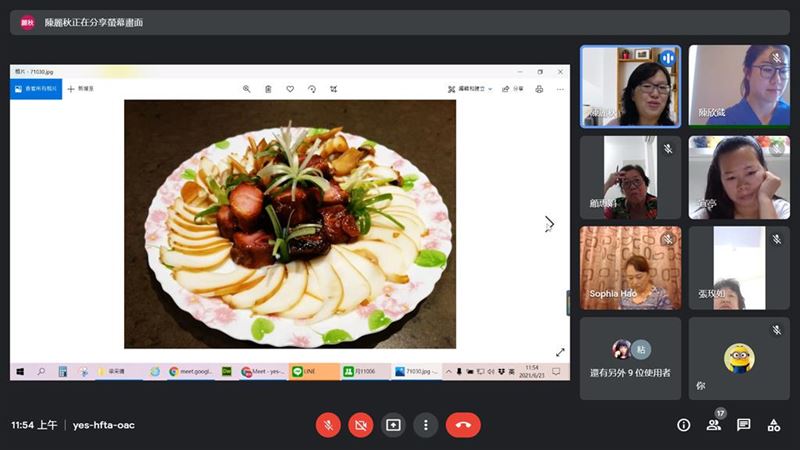The image size is (800, 450).
Task: Click the Internet Explorer taskbar icon
Action: [155, 371]
